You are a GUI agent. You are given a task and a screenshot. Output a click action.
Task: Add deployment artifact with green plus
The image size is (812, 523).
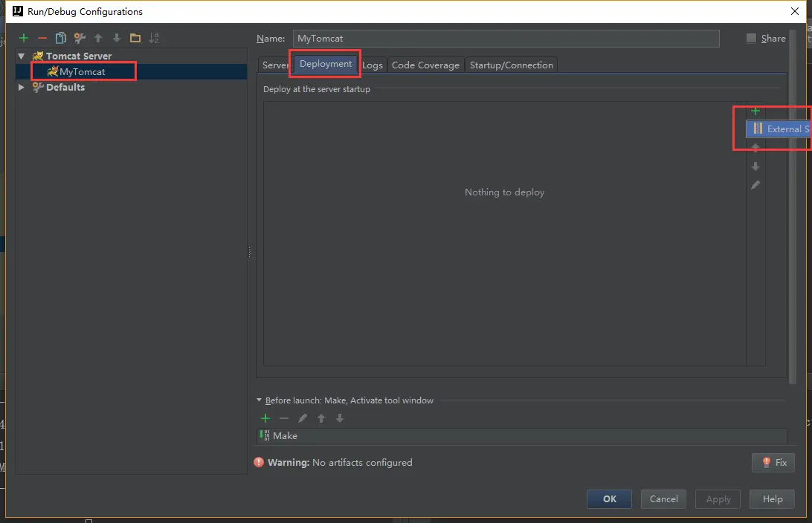coord(755,111)
